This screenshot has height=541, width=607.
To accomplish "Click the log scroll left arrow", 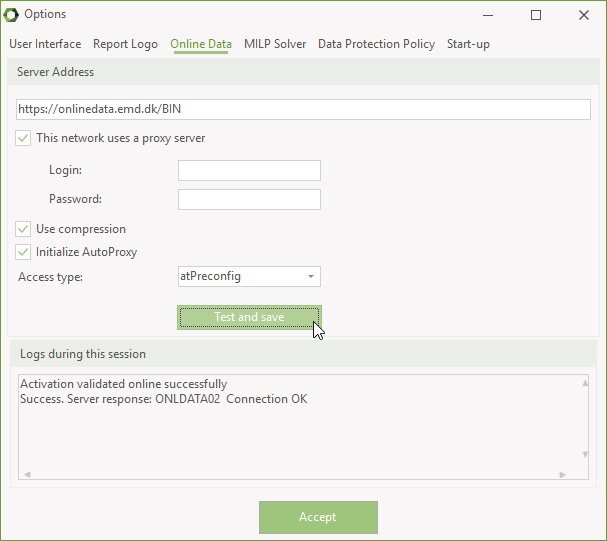I will 27,474.
